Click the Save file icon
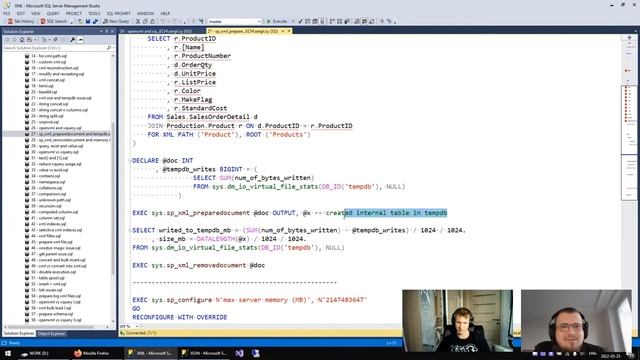The height and width of the screenshot is (360, 640). (x=88, y=21)
